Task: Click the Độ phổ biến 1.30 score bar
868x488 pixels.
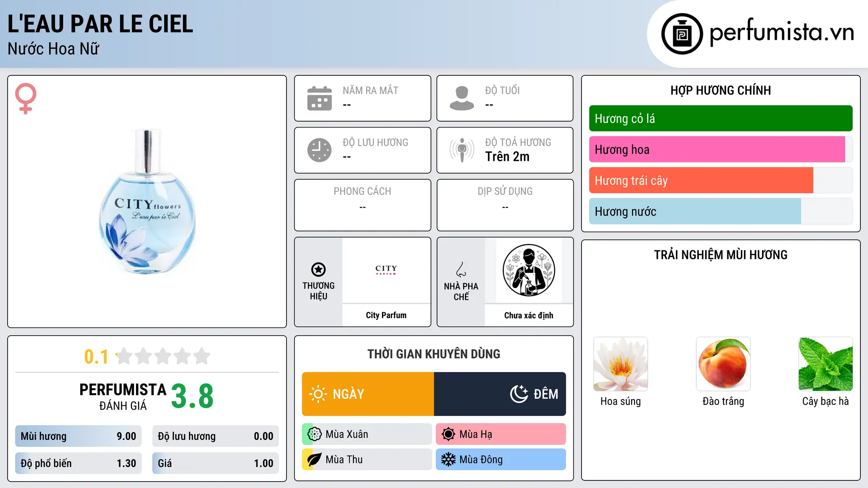Action: tap(78, 463)
